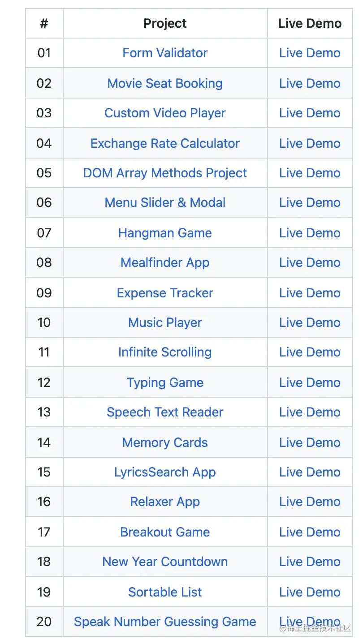View Live Demo for Typing Game
Image resolution: width=363 pixels, height=644 pixels.
coord(310,382)
